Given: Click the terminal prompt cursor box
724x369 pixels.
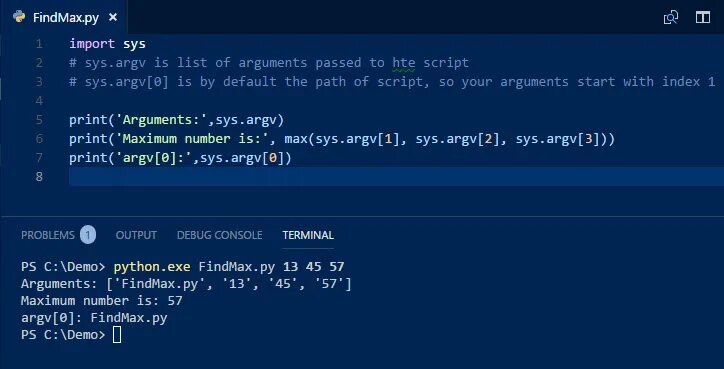Looking at the screenshot, I should (117, 335).
